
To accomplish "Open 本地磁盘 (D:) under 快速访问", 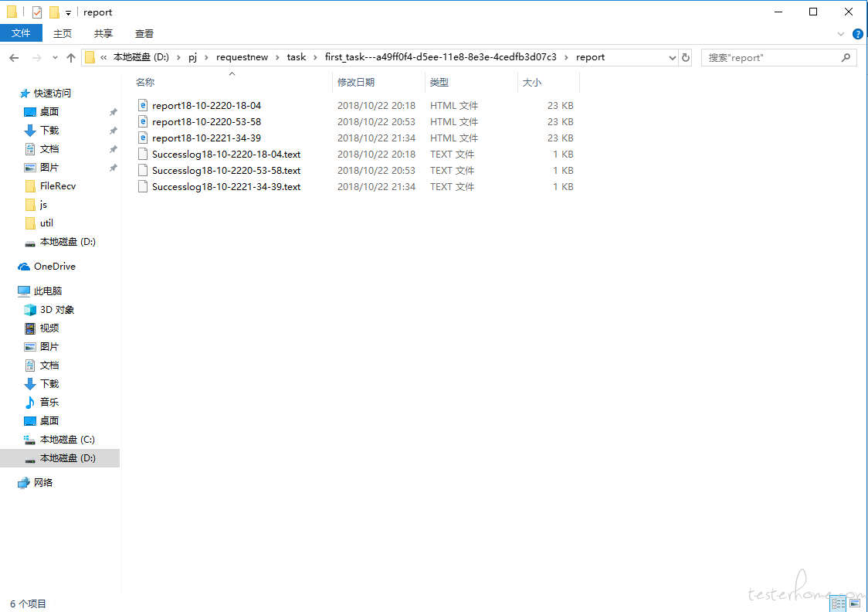I will 67,242.
